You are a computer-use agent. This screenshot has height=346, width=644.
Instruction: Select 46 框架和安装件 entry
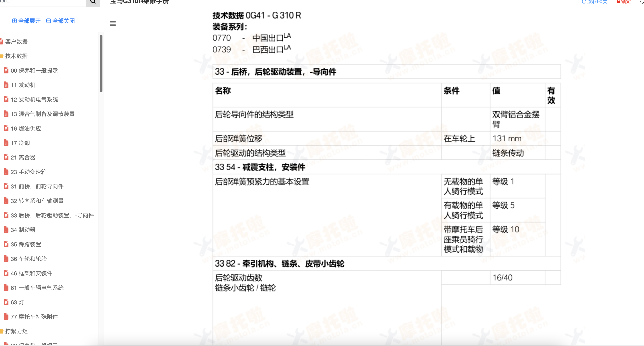coord(31,273)
